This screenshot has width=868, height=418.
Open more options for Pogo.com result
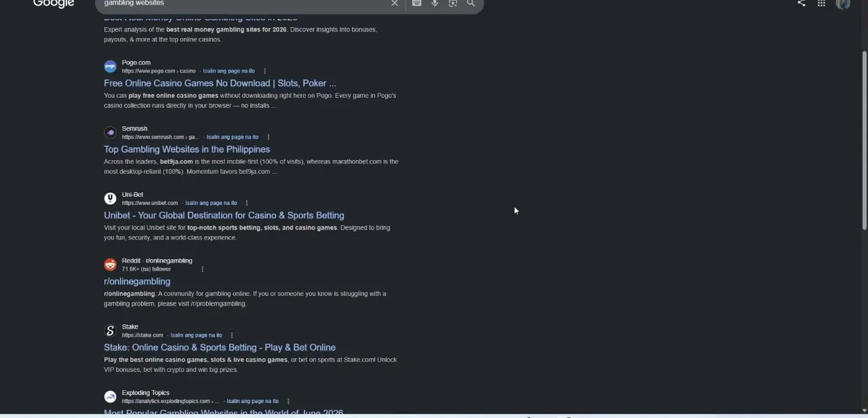pyautogui.click(x=264, y=71)
